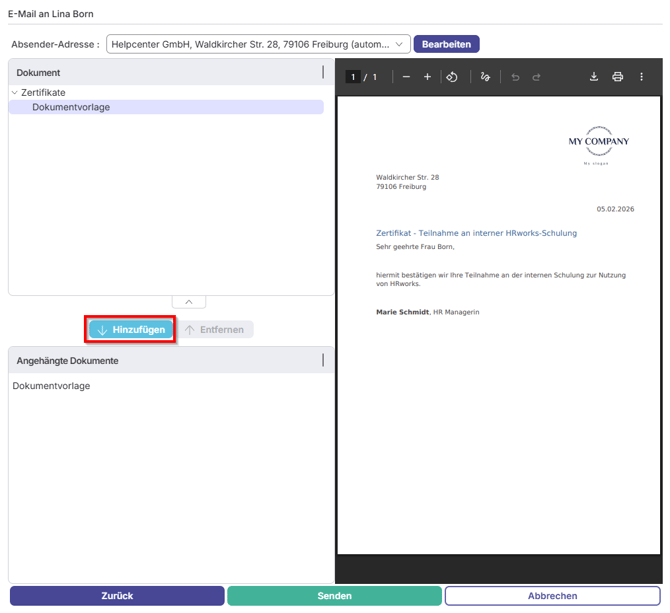Screen dimensions: 670x613
Task: Click the PDF page number field
Action: click(353, 77)
